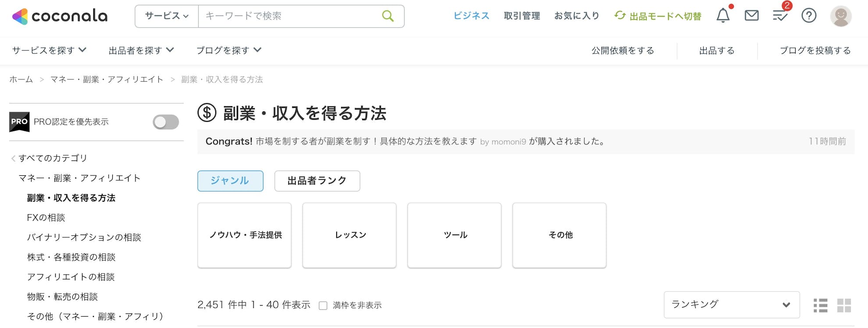Screen dimensions: 868x328
Task: Open the notifications bell
Action: [723, 16]
